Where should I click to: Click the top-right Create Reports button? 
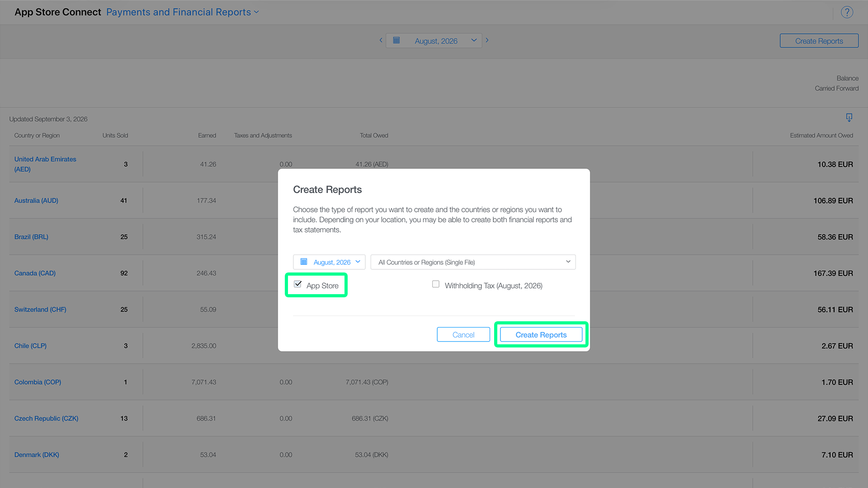click(x=819, y=41)
